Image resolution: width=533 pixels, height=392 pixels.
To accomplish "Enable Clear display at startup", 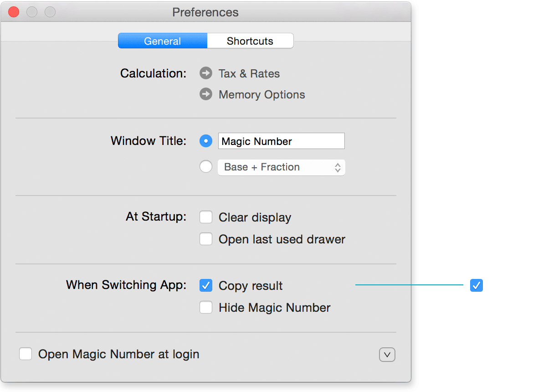I will pyautogui.click(x=205, y=217).
